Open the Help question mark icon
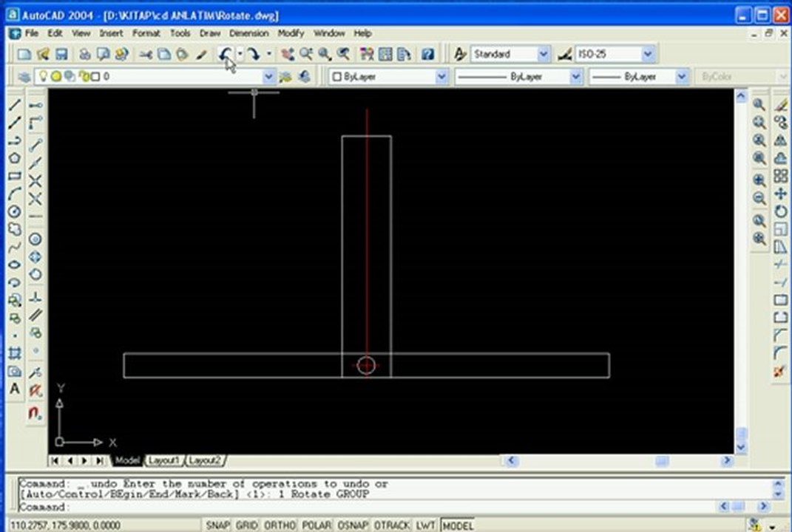This screenshot has width=792, height=532. (x=427, y=54)
